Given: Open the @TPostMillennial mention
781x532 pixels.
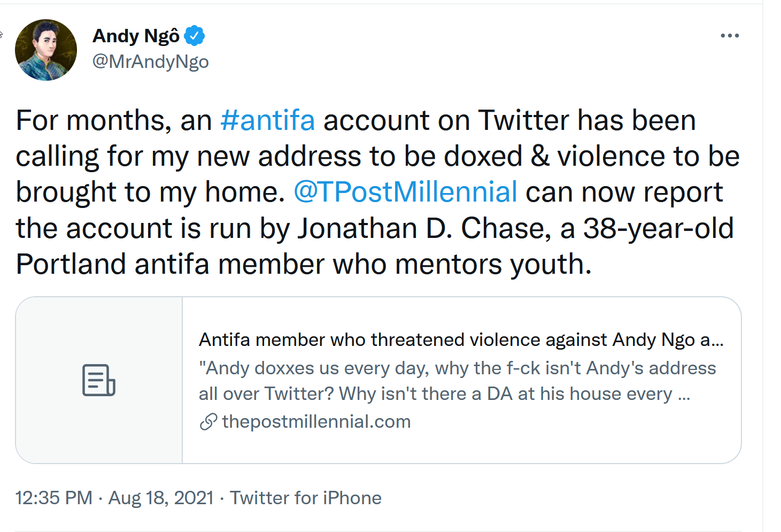Looking at the screenshot, I should tap(406, 192).
